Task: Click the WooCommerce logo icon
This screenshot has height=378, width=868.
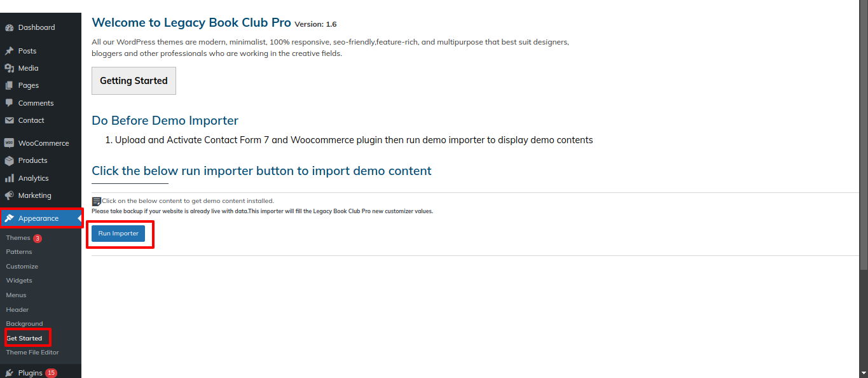Action: pos(9,143)
